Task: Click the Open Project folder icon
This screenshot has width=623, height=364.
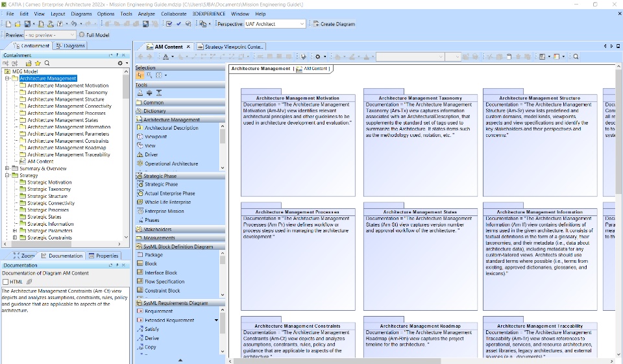Action: (x=18, y=24)
